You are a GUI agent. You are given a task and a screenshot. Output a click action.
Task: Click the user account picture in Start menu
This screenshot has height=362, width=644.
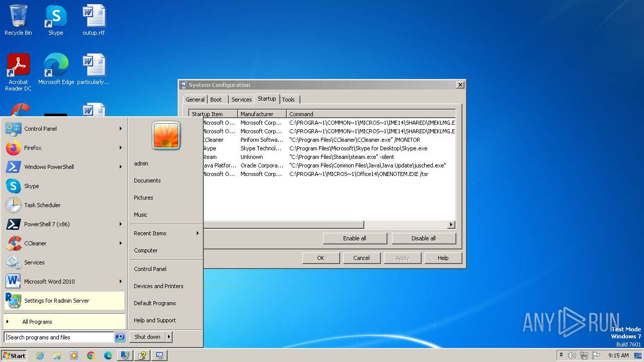coord(166,135)
